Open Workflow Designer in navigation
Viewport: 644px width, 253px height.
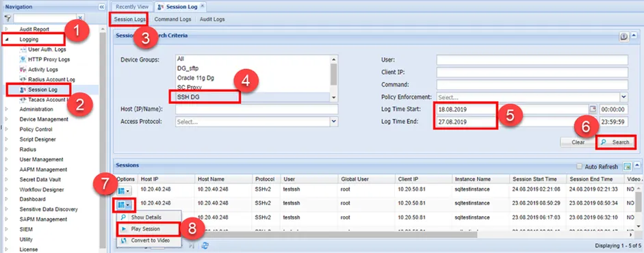42,189
